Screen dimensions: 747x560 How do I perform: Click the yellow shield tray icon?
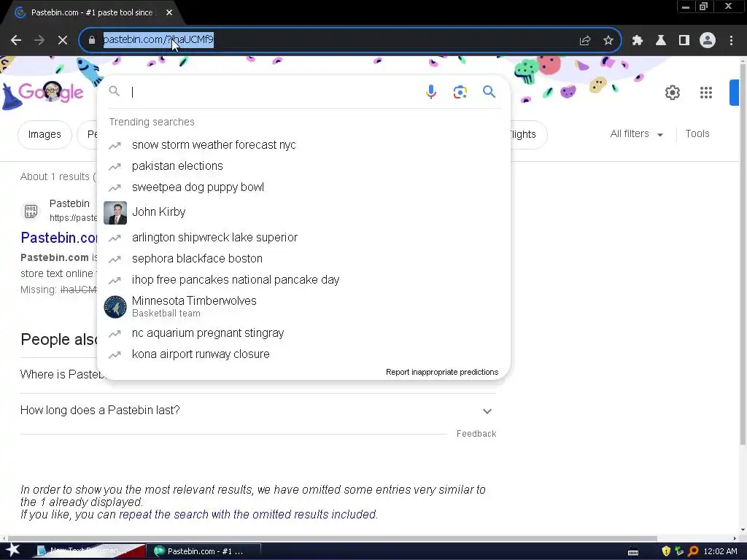coord(666,551)
